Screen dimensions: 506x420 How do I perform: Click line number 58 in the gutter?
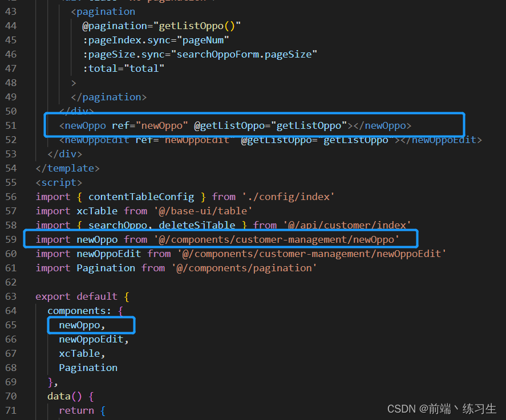(x=11, y=225)
